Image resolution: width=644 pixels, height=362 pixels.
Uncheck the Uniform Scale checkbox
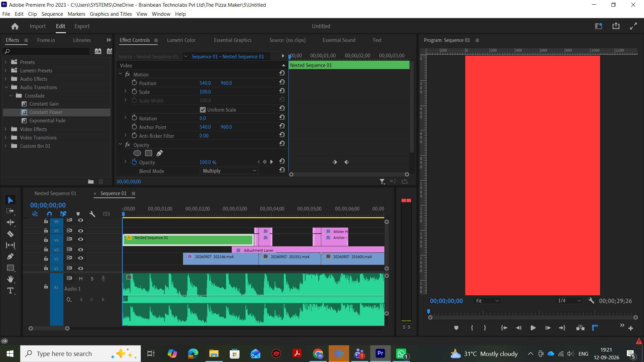pos(203,110)
